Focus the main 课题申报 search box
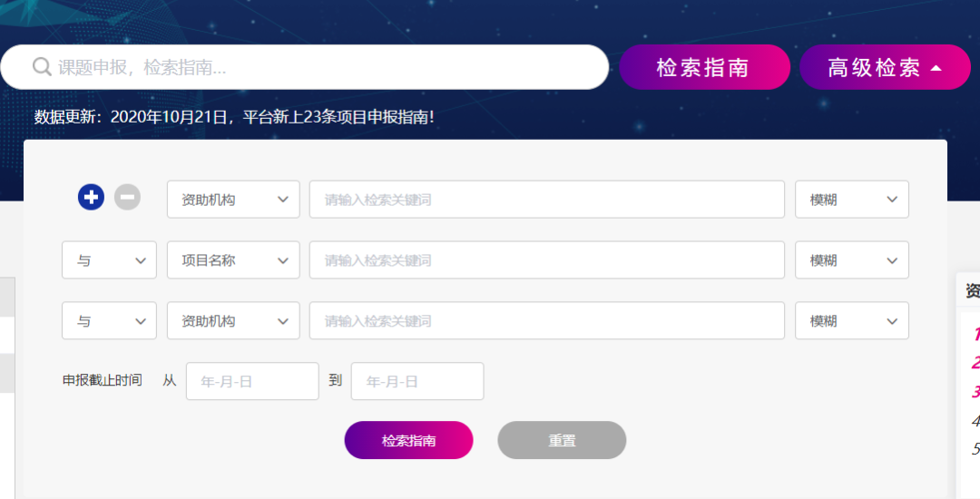The width and height of the screenshot is (980, 499). tap(318, 68)
